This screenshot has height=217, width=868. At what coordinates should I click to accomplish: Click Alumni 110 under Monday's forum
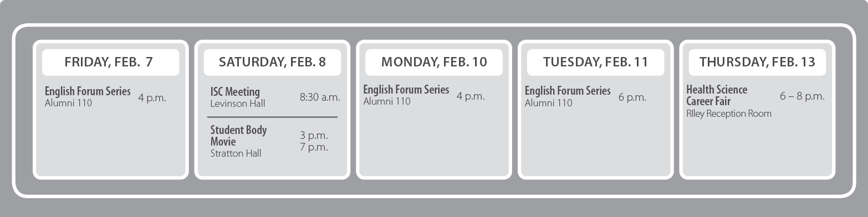387,101
